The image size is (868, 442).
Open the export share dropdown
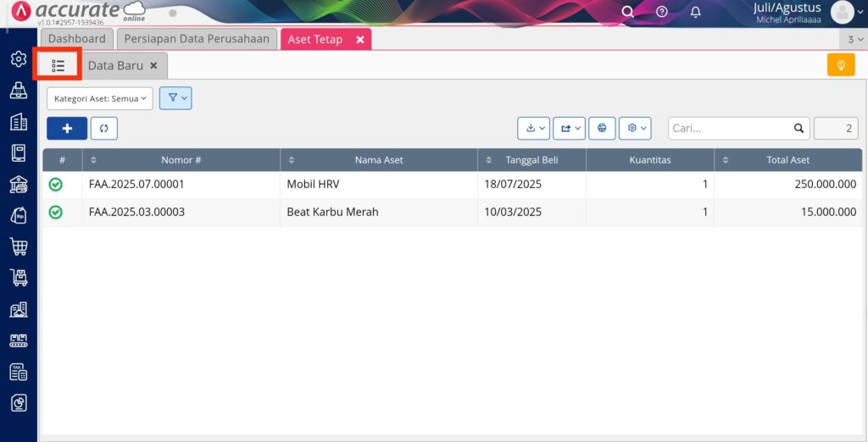[569, 129]
